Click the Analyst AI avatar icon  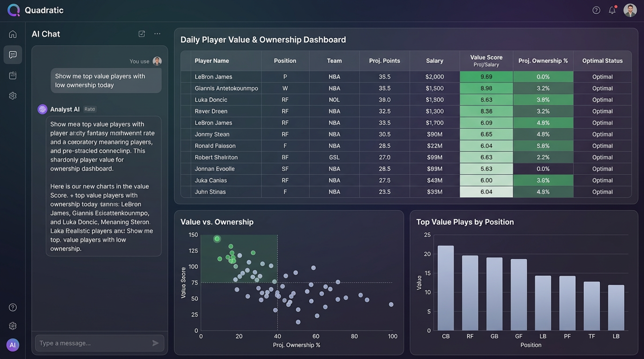(43, 109)
